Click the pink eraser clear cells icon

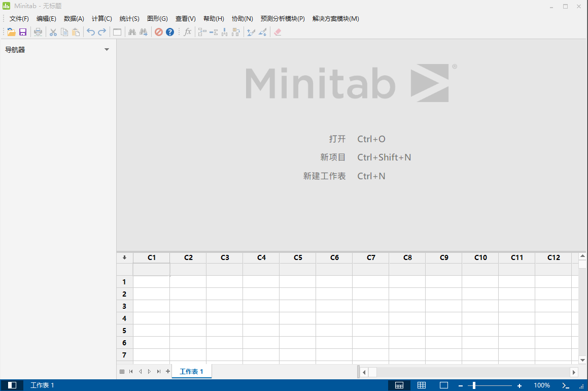click(x=278, y=32)
